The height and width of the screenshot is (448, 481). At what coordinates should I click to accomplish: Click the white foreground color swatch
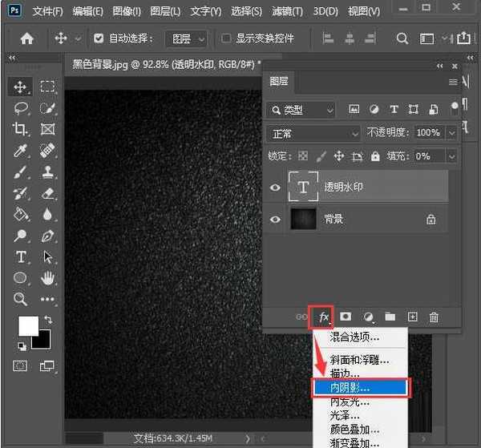pyautogui.click(x=28, y=325)
